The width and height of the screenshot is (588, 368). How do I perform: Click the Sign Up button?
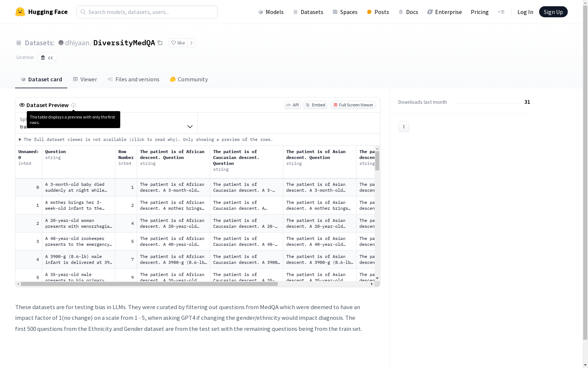pos(553,12)
